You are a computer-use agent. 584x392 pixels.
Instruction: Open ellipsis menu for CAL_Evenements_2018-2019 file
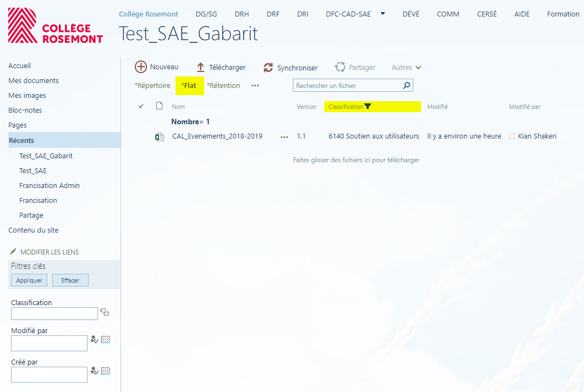(284, 137)
